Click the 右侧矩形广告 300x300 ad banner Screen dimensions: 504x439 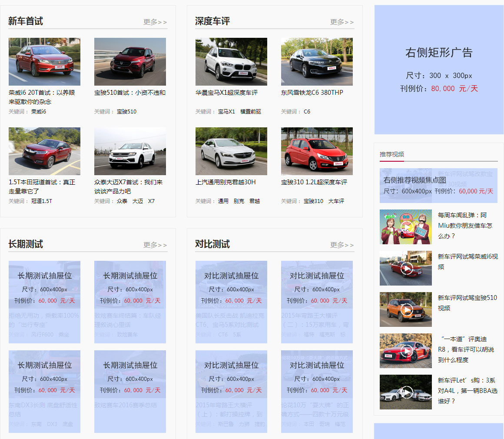pos(439,70)
